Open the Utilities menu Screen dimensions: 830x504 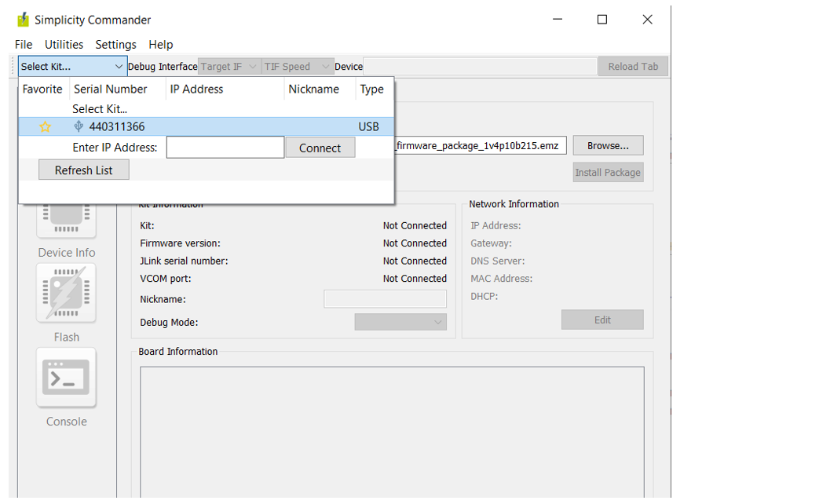[64, 45]
